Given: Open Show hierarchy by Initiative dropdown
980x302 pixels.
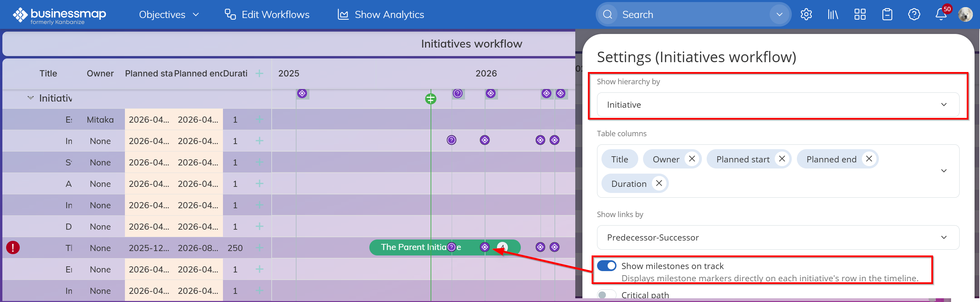Looking at the screenshot, I should point(777,105).
